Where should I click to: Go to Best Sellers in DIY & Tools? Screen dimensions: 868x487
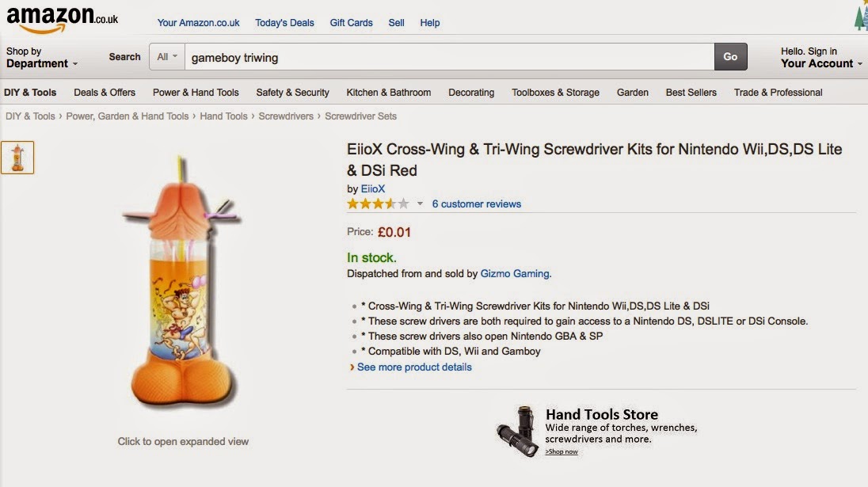point(691,93)
